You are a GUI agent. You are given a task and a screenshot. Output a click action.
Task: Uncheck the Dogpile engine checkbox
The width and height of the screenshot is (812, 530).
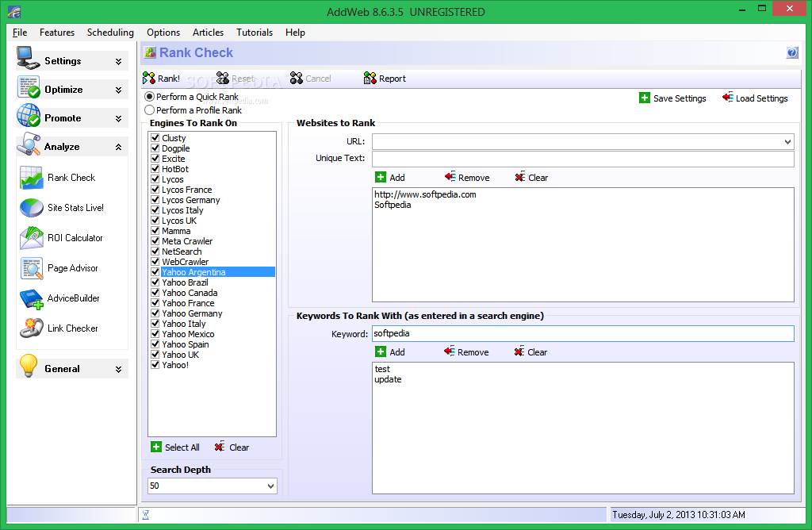coord(155,148)
